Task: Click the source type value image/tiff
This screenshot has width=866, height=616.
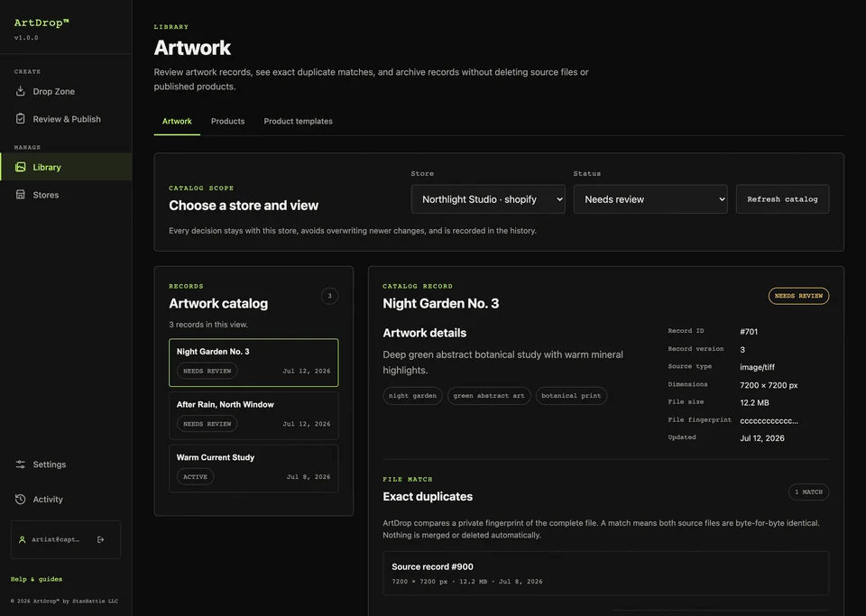Action: point(757,367)
